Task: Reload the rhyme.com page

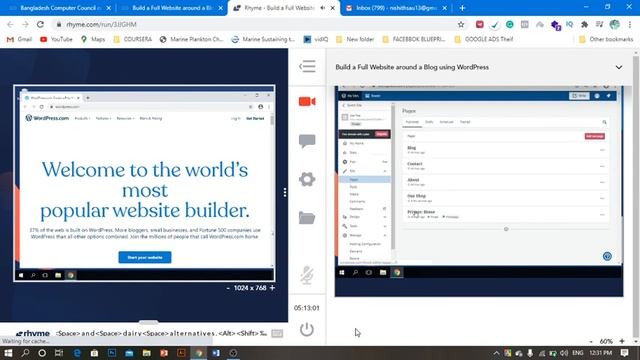Action: [40, 24]
